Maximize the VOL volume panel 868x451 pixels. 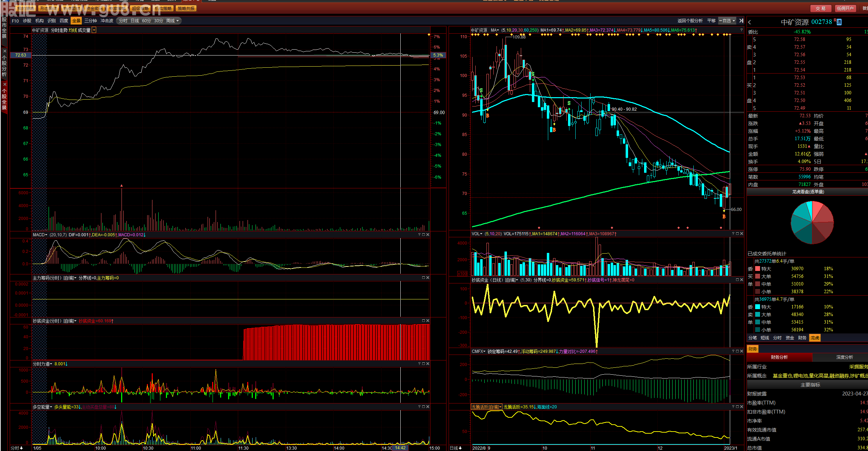[x=737, y=234]
